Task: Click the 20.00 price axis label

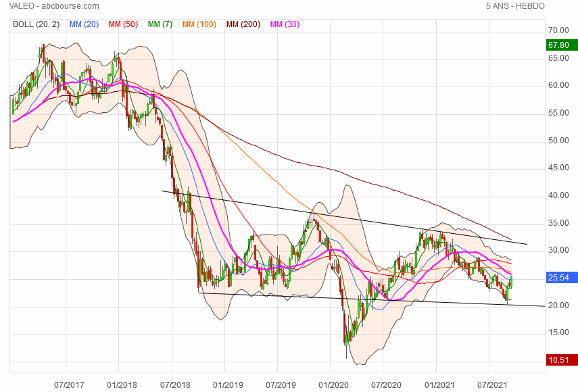Action: coord(558,305)
